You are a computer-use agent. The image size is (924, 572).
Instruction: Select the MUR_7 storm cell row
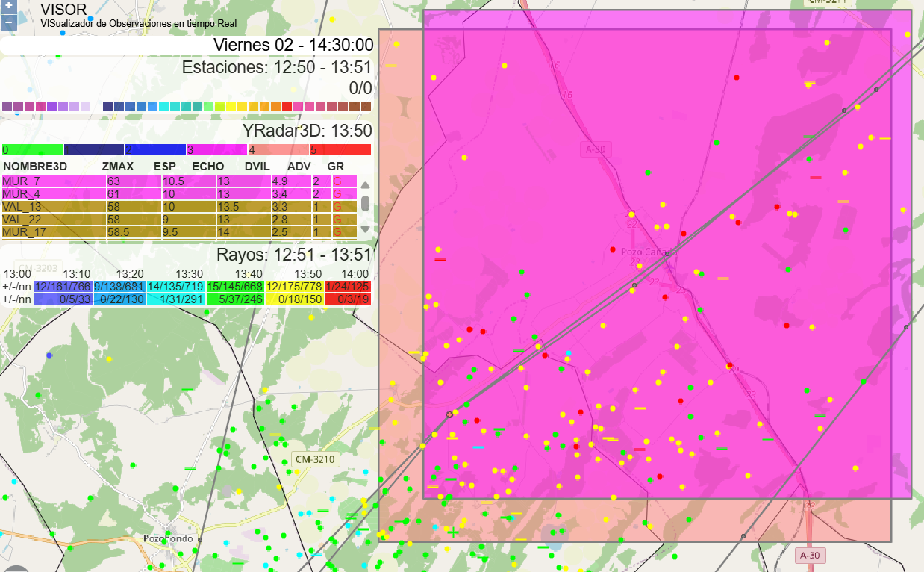coord(179,181)
